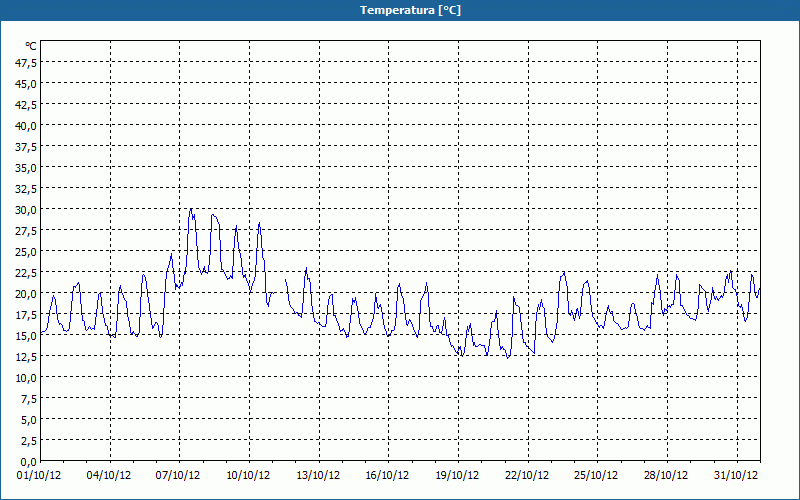This screenshot has height=500, width=800.
Task: Select the 10,0 y-axis value
Action: [27, 378]
